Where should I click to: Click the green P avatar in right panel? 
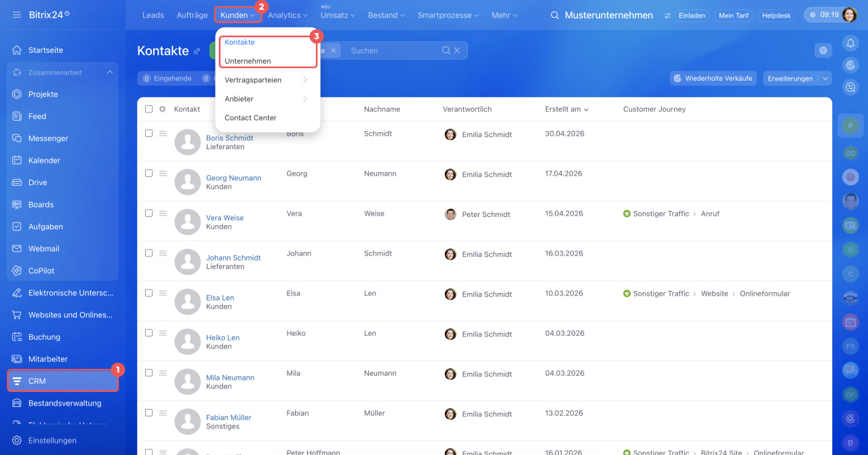tap(850, 125)
